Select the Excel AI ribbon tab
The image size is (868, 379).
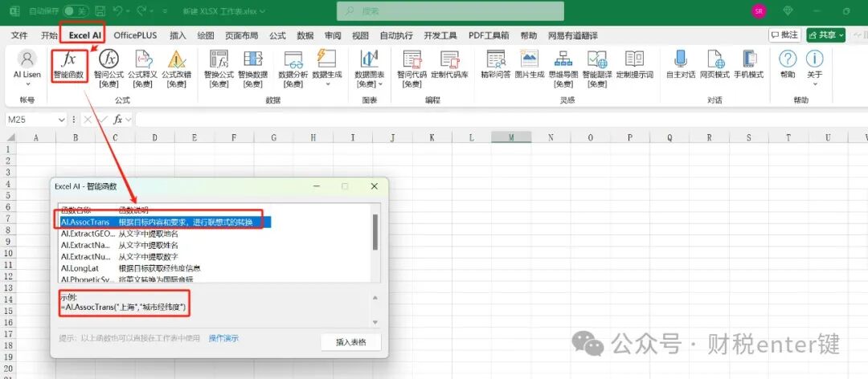point(84,35)
